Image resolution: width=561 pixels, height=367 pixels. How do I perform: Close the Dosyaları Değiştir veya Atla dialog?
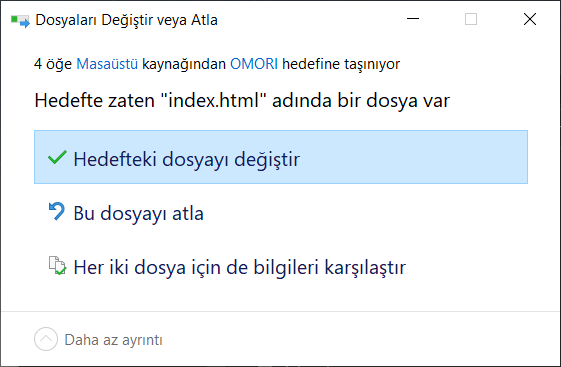tap(530, 19)
